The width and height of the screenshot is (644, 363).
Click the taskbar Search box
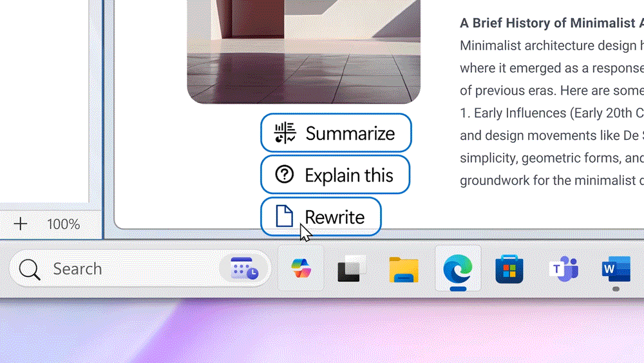(x=140, y=269)
